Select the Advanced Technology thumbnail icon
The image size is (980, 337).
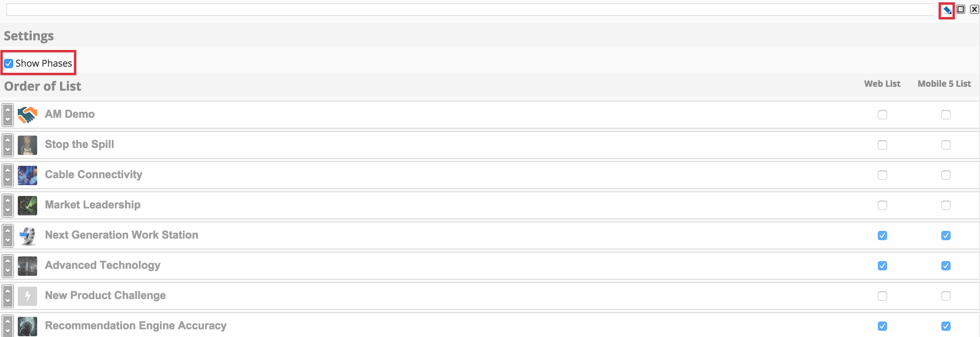(27, 266)
